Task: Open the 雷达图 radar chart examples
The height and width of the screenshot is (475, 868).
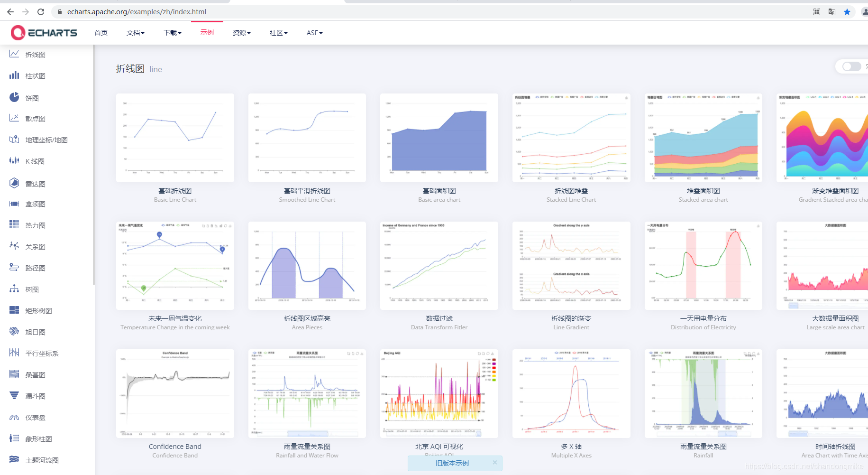Action: [x=34, y=183]
